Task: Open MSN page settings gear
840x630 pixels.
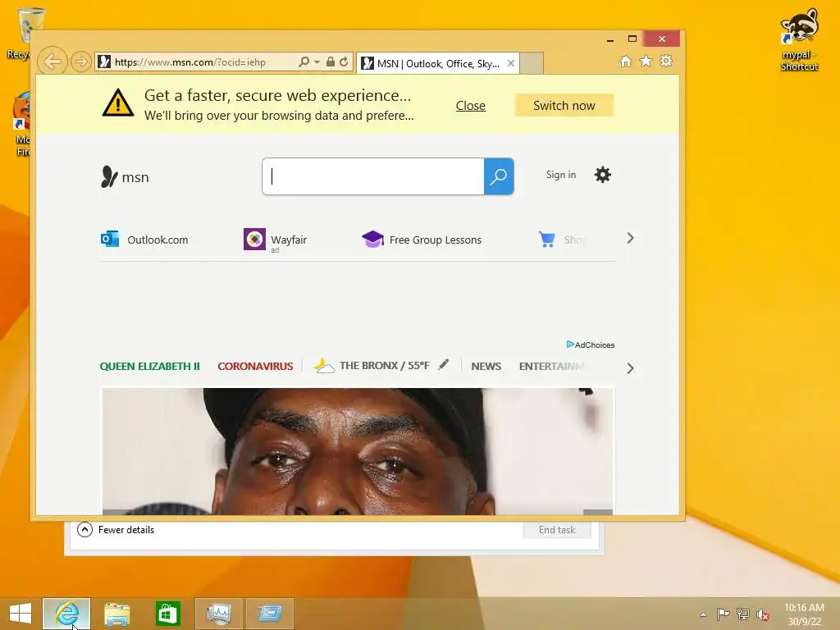Action: (x=603, y=175)
